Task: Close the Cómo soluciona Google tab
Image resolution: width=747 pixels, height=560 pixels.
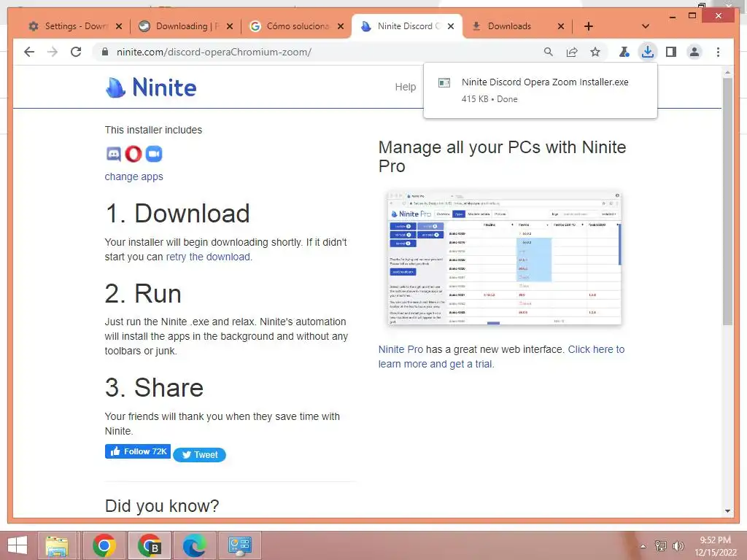Action: click(x=340, y=26)
